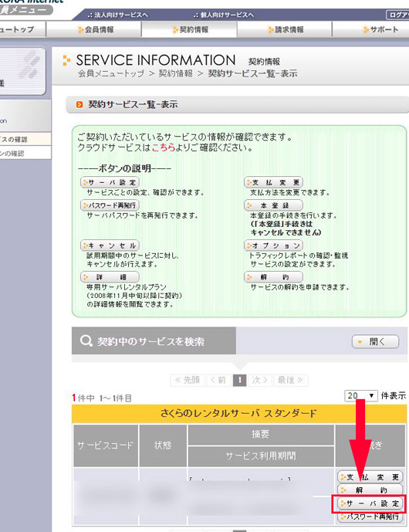This screenshot has height=532, width=409.
Task: Click the 解約 legend button
Action: pyautogui.click(x=273, y=277)
